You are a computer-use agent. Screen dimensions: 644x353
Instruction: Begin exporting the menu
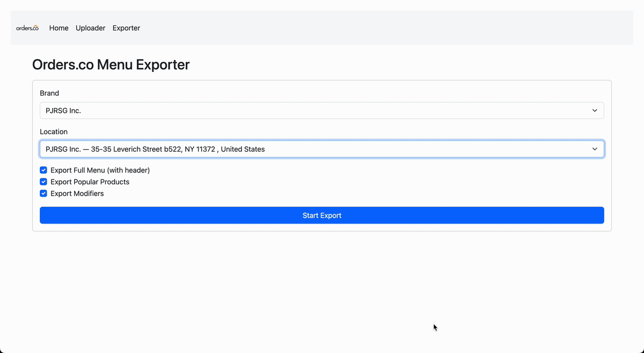pyautogui.click(x=322, y=215)
